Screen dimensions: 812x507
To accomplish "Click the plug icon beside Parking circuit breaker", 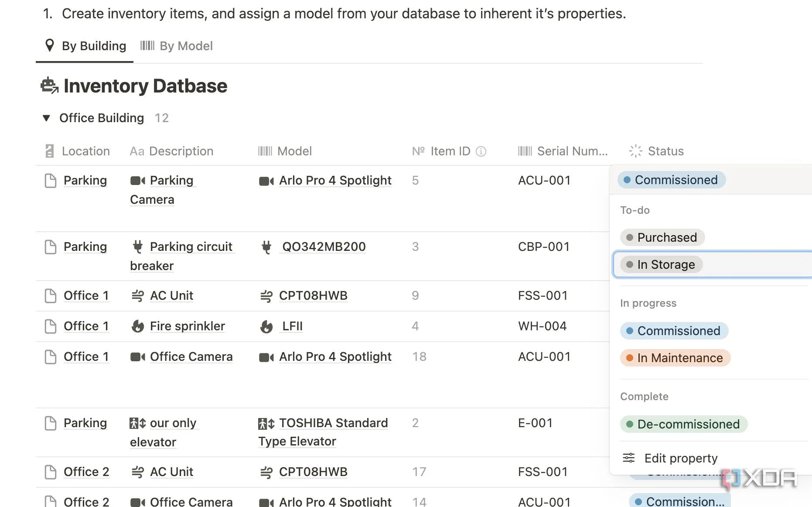I will point(138,247).
